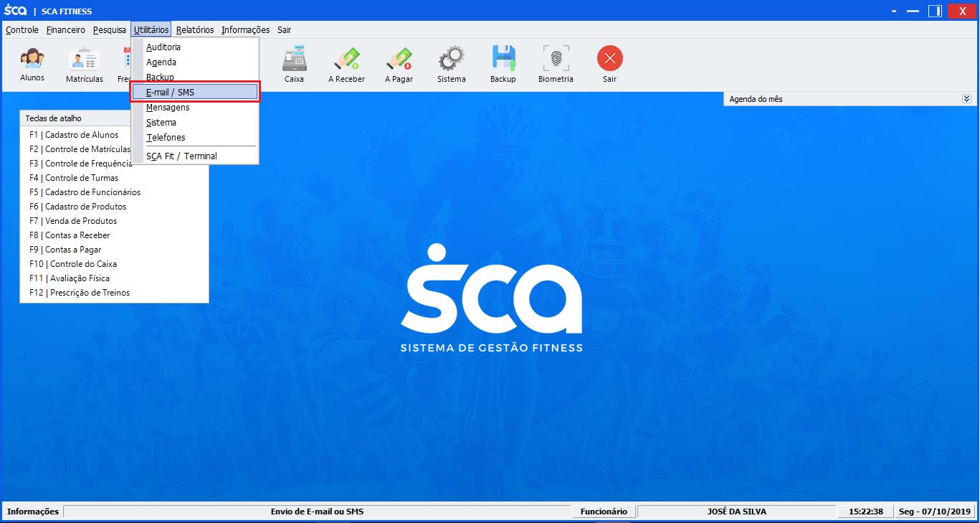Click F10 | Controle do Caixa shortcut
The width and height of the screenshot is (980, 523).
coord(73,264)
